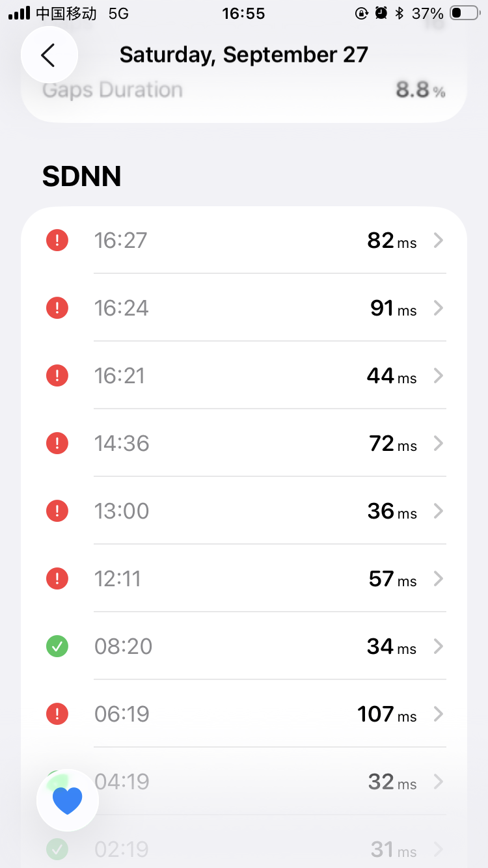Image resolution: width=488 pixels, height=868 pixels.
Task: Tap the battery indicator in status bar
Action: point(465,13)
